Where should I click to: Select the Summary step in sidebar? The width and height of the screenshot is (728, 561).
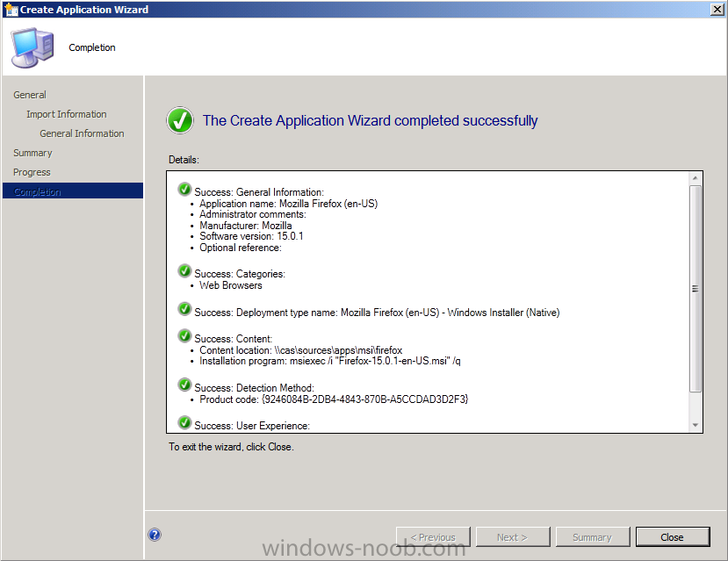point(32,153)
